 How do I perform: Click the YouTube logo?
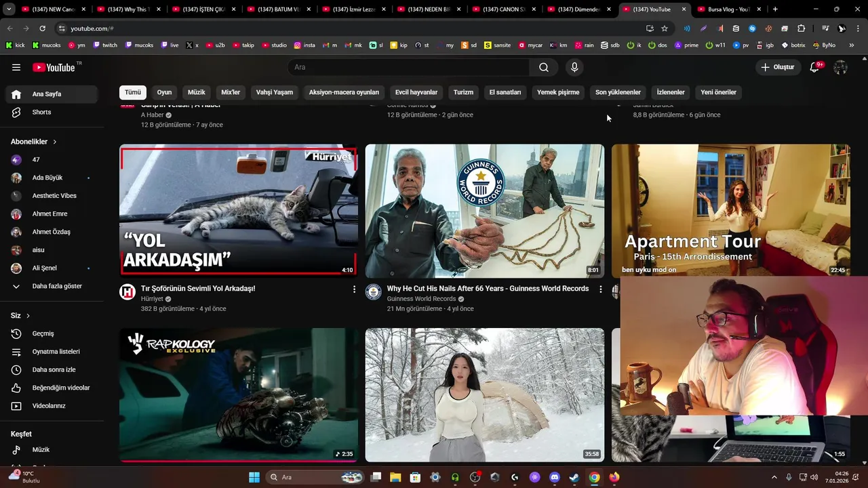(x=54, y=67)
